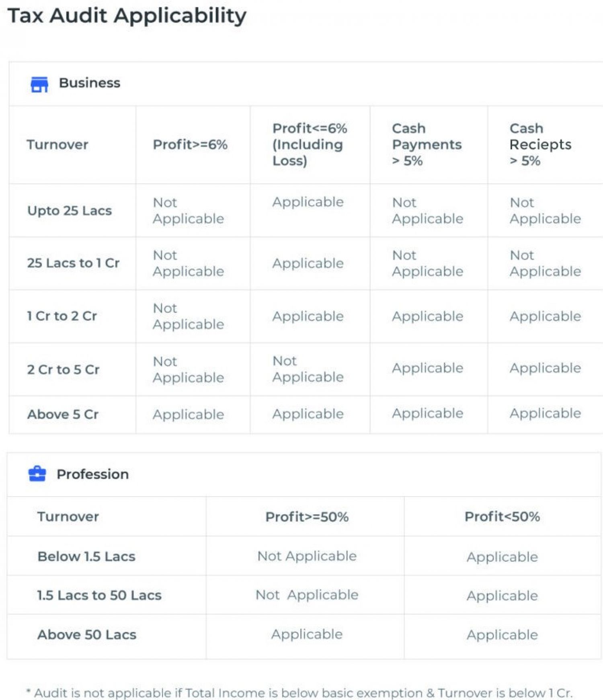The height and width of the screenshot is (700, 603).
Task: Click the 1 Cr to 2 Cr row label
Action: coord(62,316)
